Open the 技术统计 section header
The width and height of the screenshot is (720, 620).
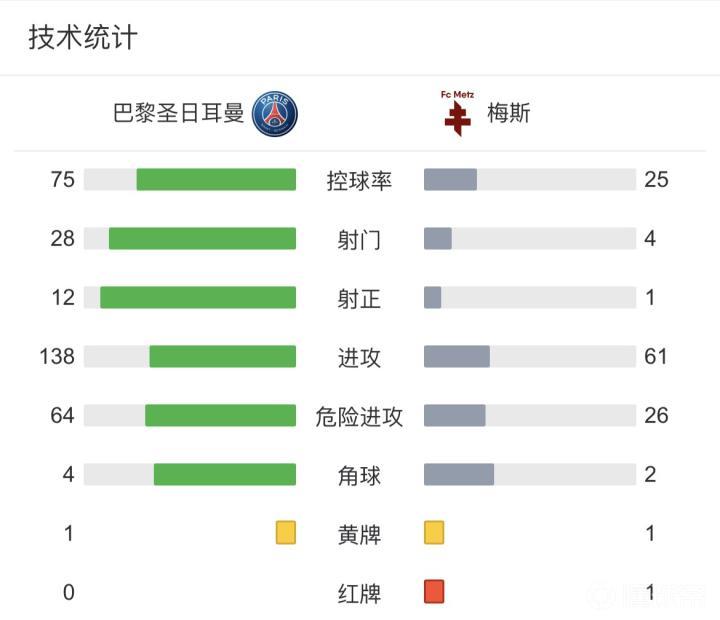(83, 38)
